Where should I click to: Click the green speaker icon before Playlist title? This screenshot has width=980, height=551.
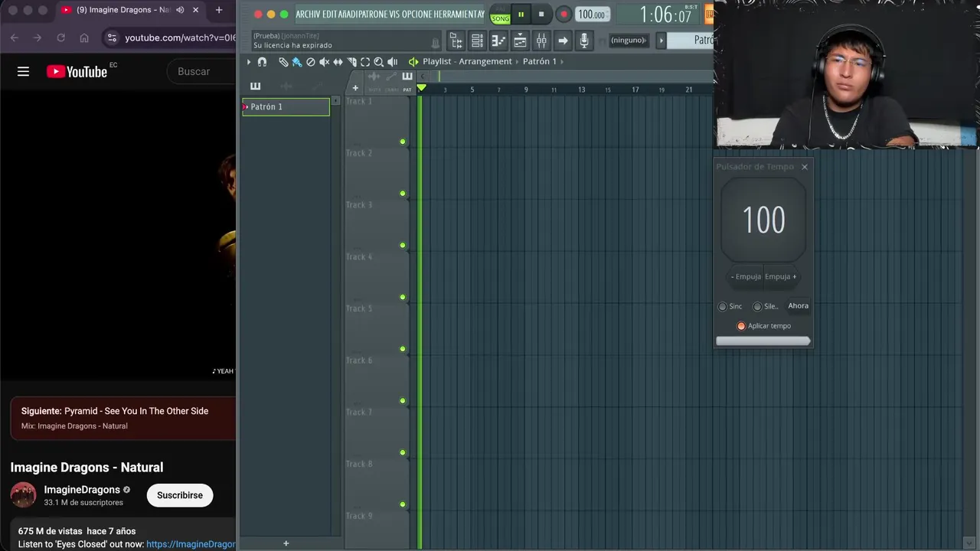[x=413, y=61]
